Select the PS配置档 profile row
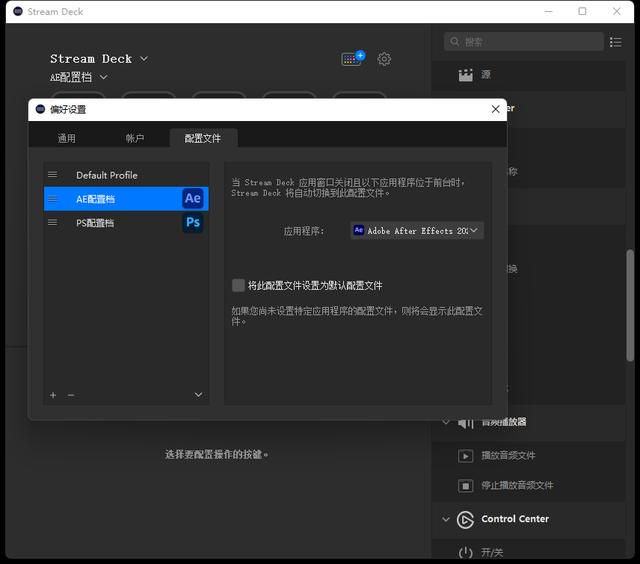640x564 pixels. (126, 223)
